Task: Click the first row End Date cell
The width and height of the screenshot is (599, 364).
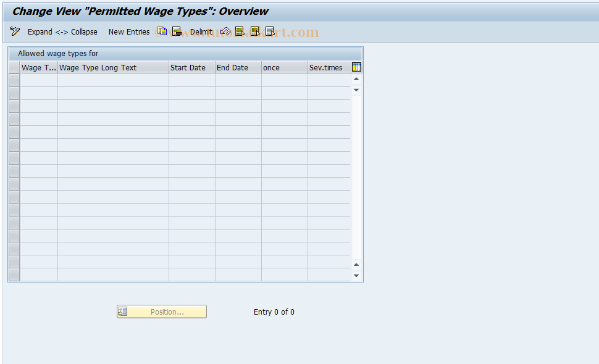Action: 238,80
